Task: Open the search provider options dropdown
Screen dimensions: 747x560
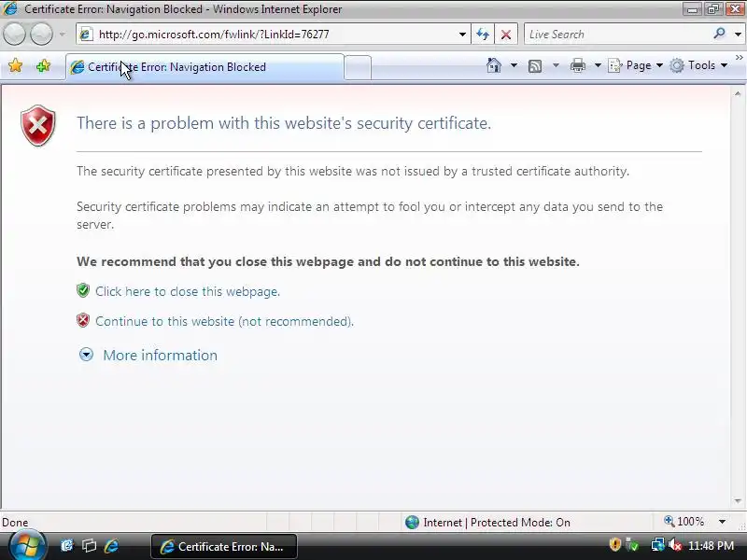Action: click(738, 35)
